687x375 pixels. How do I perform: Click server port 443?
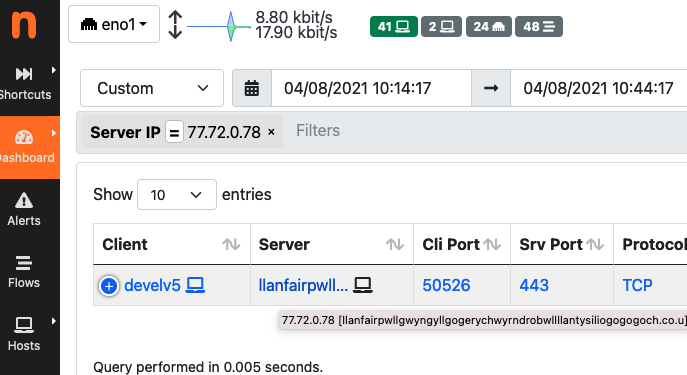coord(534,286)
